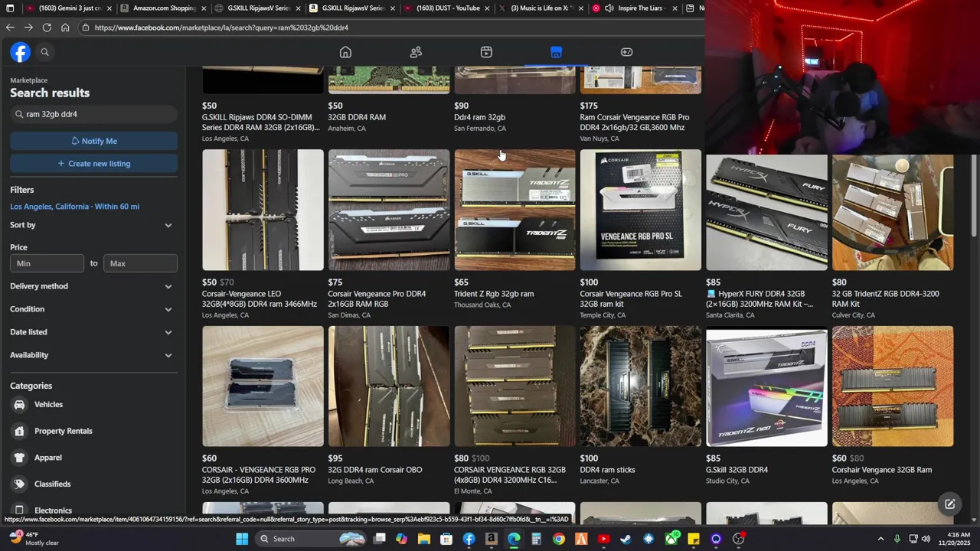Click the browser home icon

click(x=65, y=28)
